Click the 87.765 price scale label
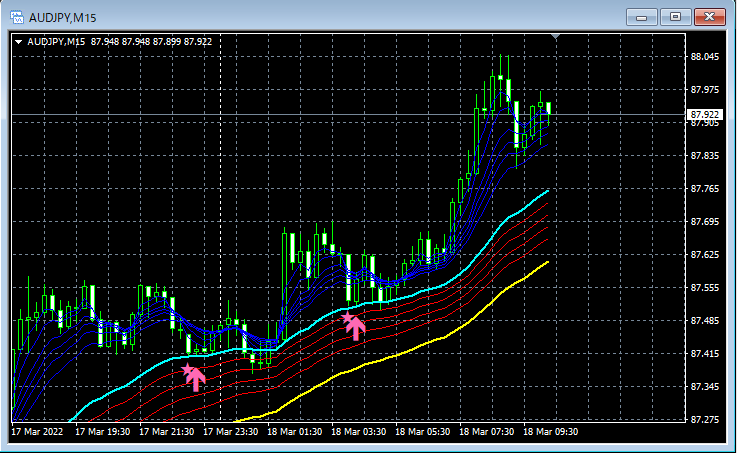Viewport: 738px width, 453px height. pyautogui.click(x=705, y=188)
